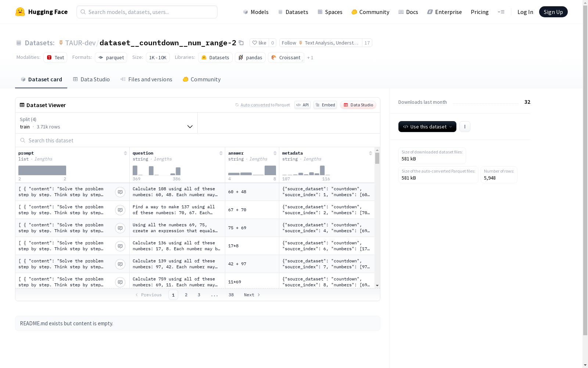Image resolution: width=588 pixels, height=368 pixels.
Task: Select the parquet format tag
Action: [111, 57]
